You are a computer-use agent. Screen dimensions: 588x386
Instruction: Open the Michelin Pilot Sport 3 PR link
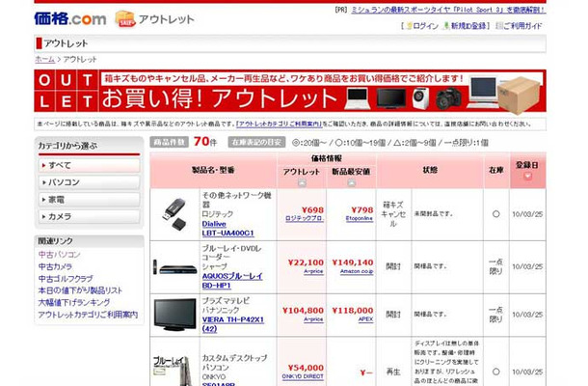pyautogui.click(x=448, y=11)
